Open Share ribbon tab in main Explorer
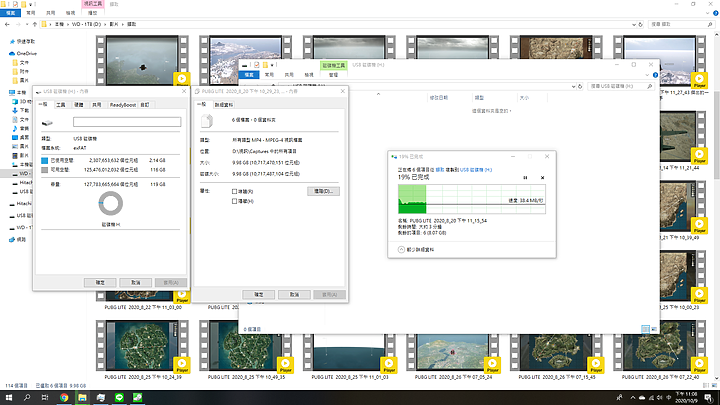Screen dimensions: 720x405 pos(51,13)
